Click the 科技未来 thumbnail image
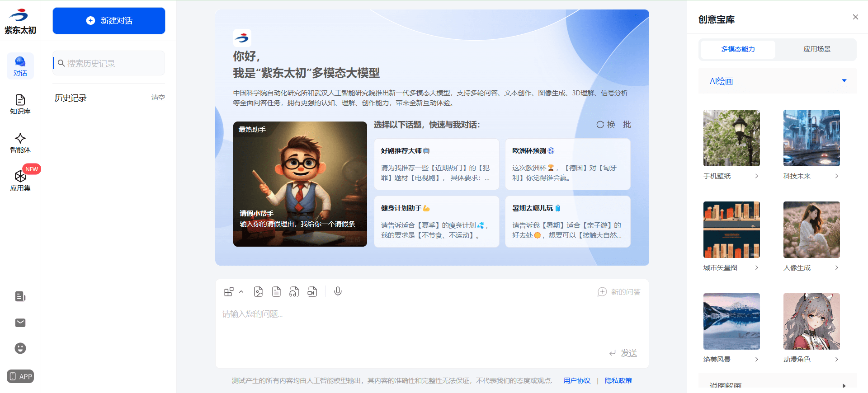This screenshot has height=393, width=868. point(811,138)
